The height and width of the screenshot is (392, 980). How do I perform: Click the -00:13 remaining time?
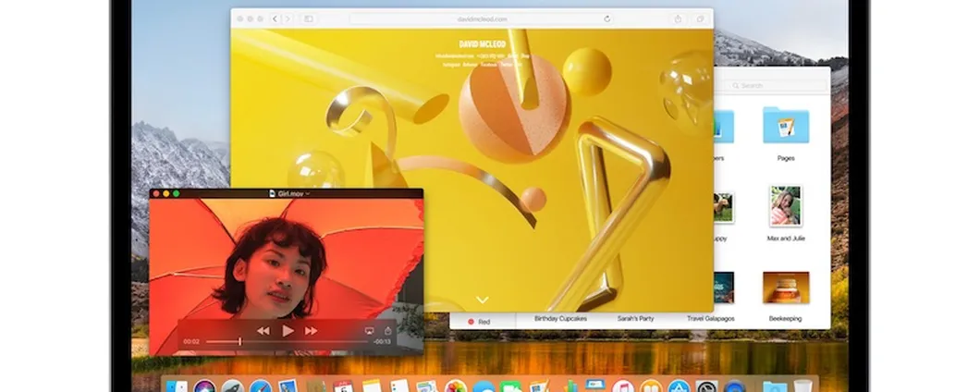point(381,342)
